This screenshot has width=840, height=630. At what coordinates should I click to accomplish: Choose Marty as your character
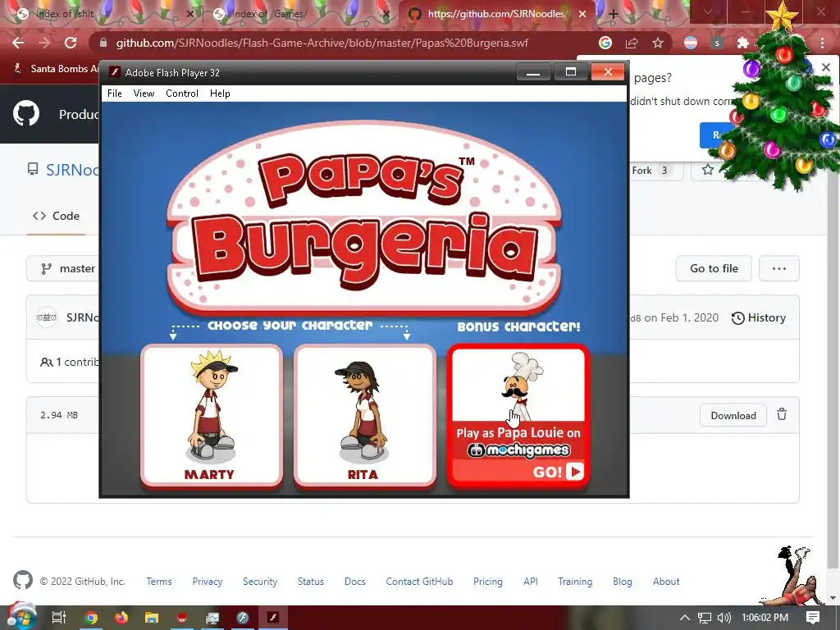coord(211,416)
